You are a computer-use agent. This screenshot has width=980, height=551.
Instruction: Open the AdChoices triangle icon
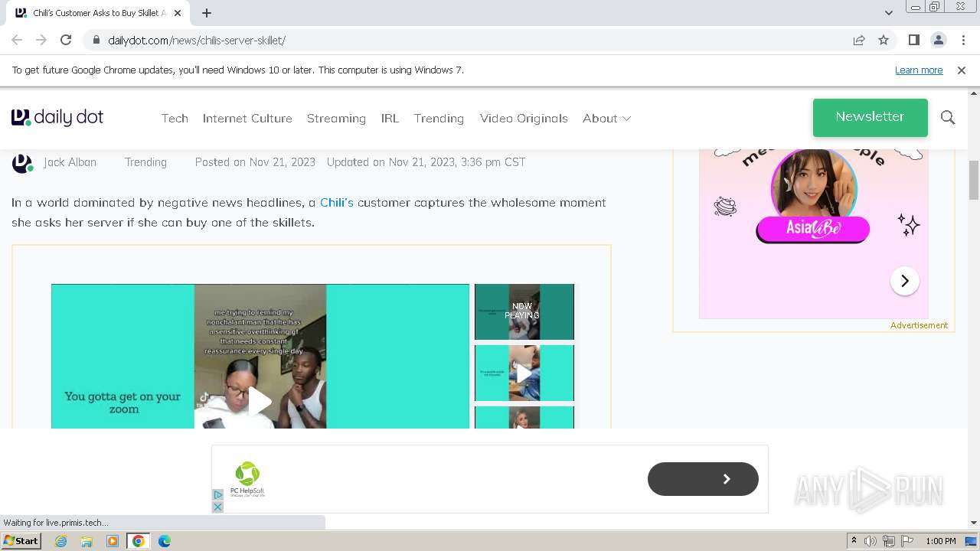(x=217, y=495)
